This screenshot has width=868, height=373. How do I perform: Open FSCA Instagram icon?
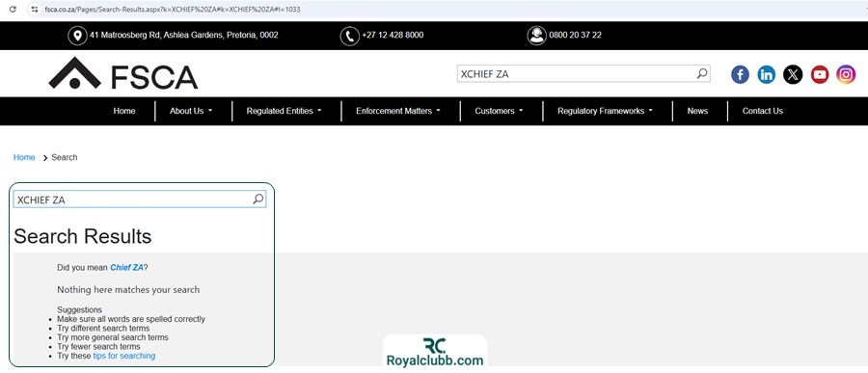[846, 74]
